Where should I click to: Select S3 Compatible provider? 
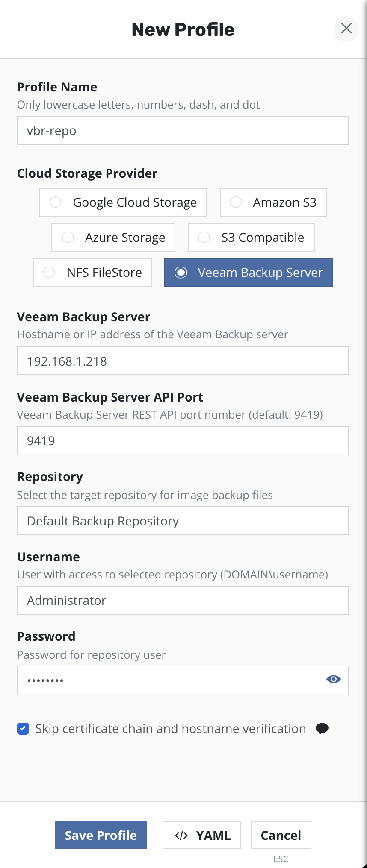(x=252, y=238)
